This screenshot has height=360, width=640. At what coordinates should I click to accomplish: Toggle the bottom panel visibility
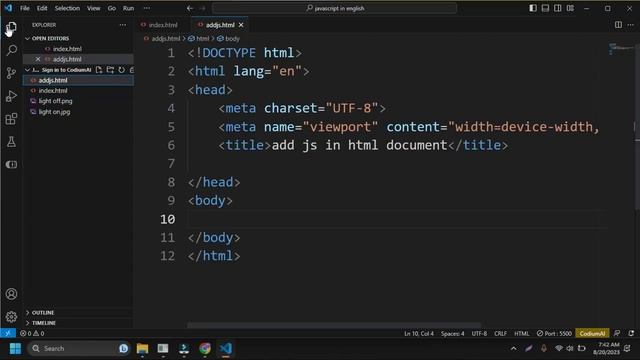tap(545, 8)
